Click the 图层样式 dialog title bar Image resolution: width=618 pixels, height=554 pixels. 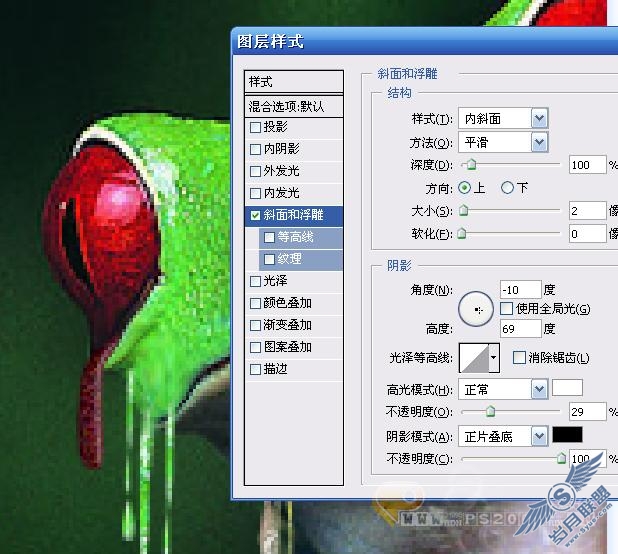click(x=424, y=41)
